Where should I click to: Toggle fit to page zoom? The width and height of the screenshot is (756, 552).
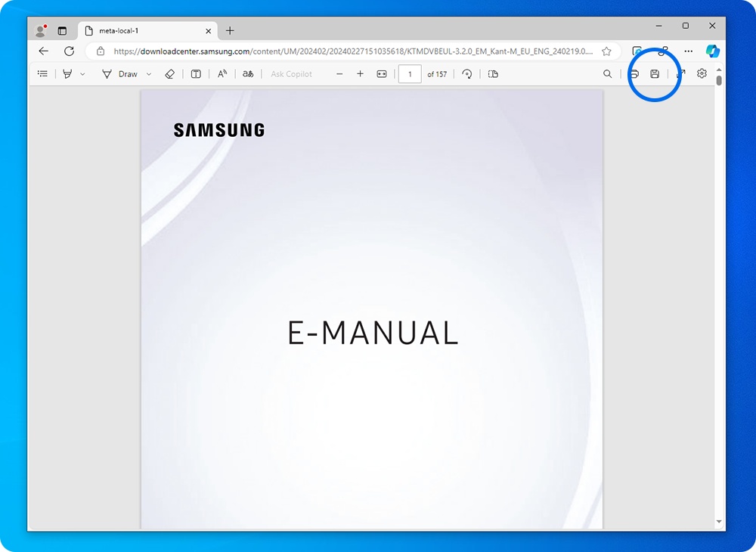[382, 73]
